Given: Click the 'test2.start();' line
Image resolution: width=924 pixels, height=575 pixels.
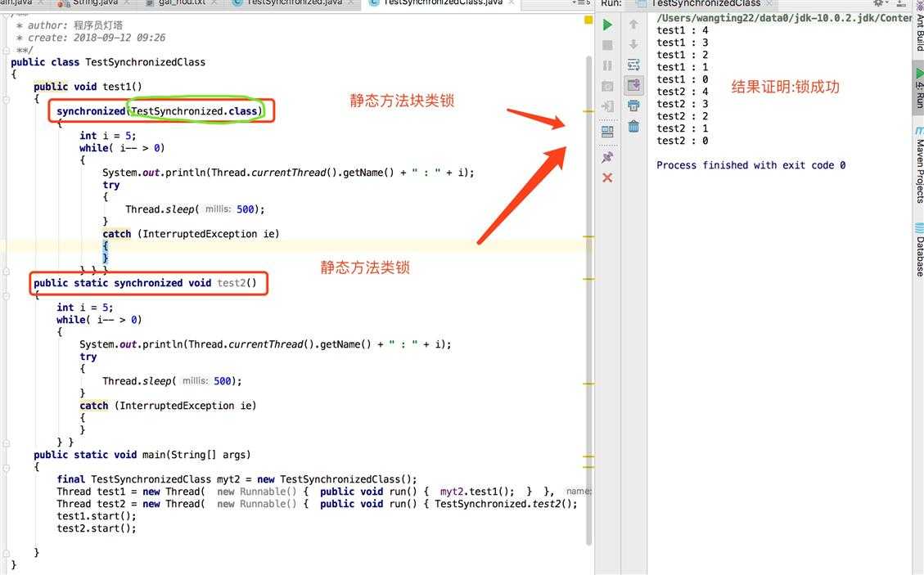Looking at the screenshot, I should click(96, 528).
